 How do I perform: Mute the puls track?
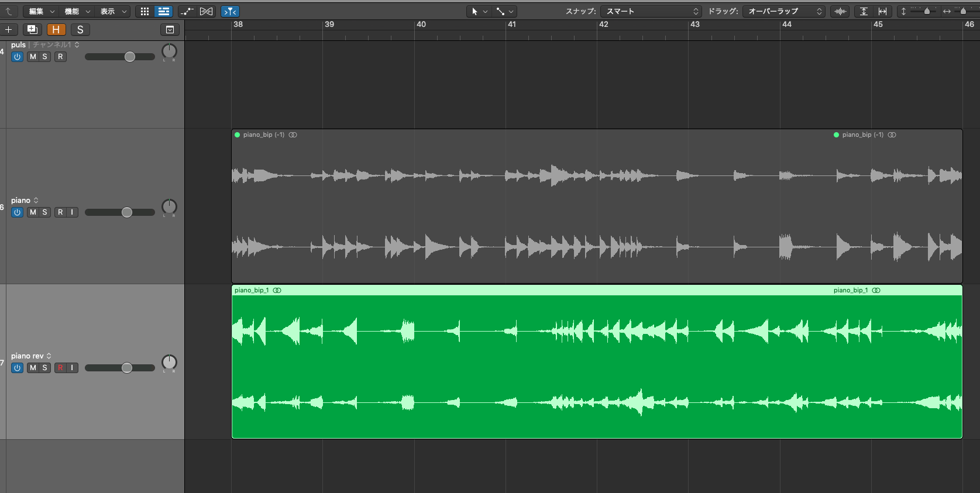tap(33, 57)
